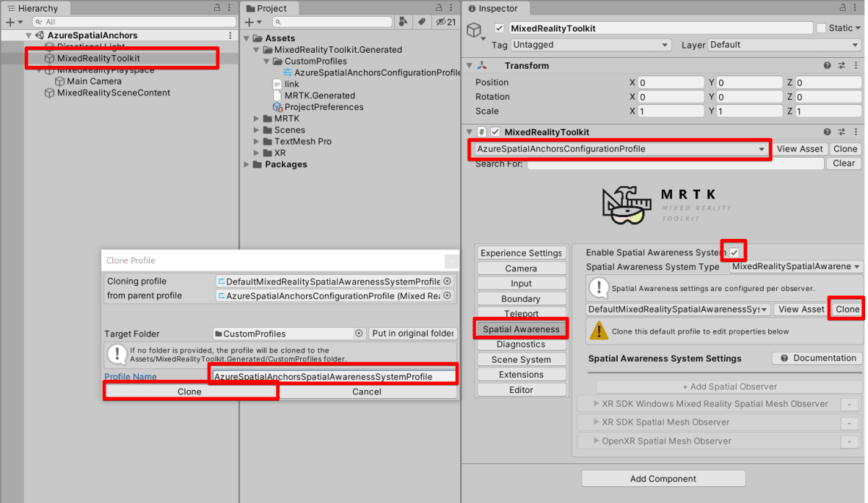Viewport: 868px width, 503px height.
Task: Expand XR SDK Spatial Mesh Observer
Action: pyautogui.click(x=597, y=422)
